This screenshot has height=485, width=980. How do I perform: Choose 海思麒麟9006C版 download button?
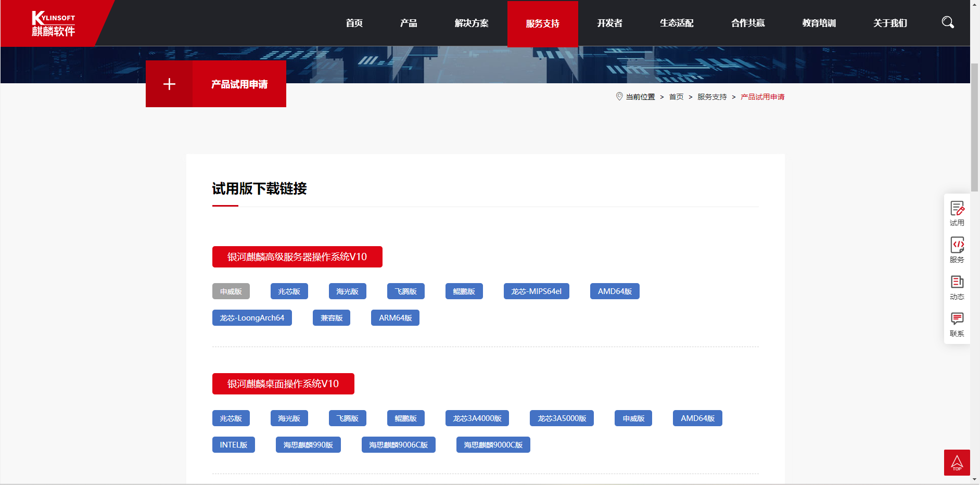tap(399, 445)
